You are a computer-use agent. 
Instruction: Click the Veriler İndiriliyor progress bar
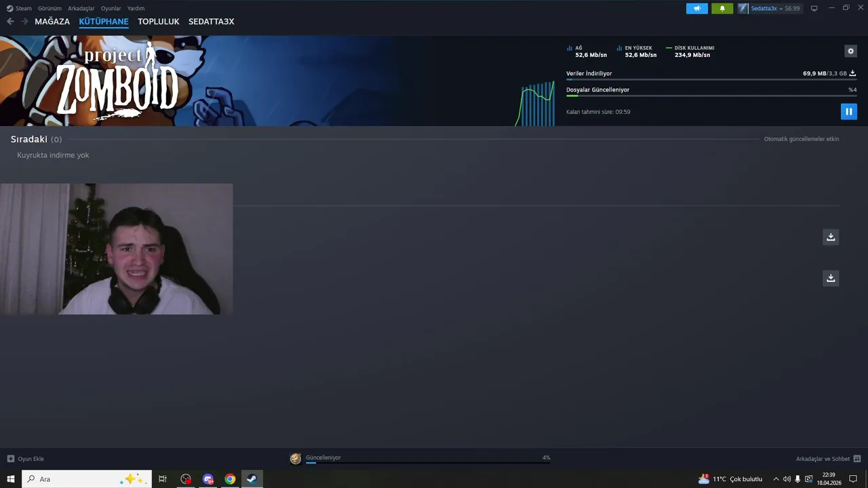tap(711, 79)
